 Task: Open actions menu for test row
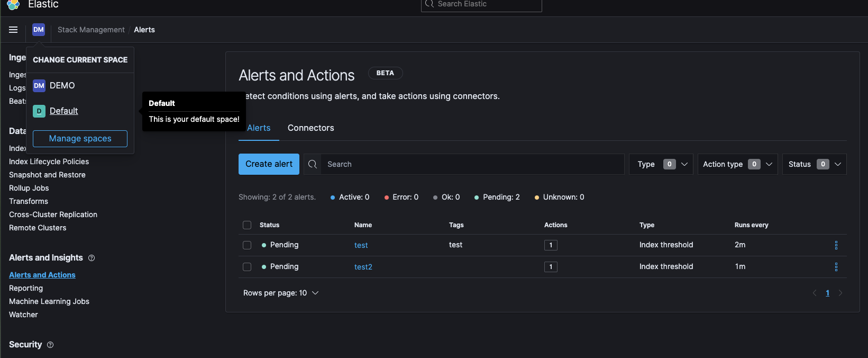coord(836,245)
